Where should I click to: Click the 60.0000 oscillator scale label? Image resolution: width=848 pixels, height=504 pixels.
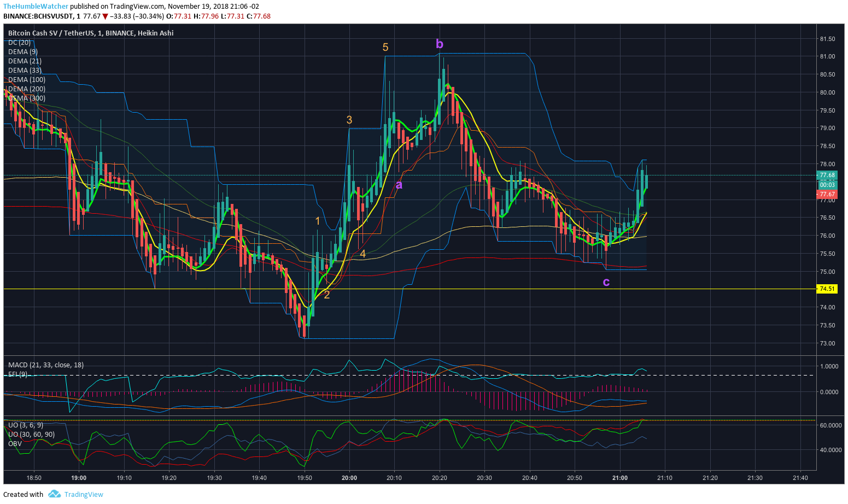click(831, 425)
